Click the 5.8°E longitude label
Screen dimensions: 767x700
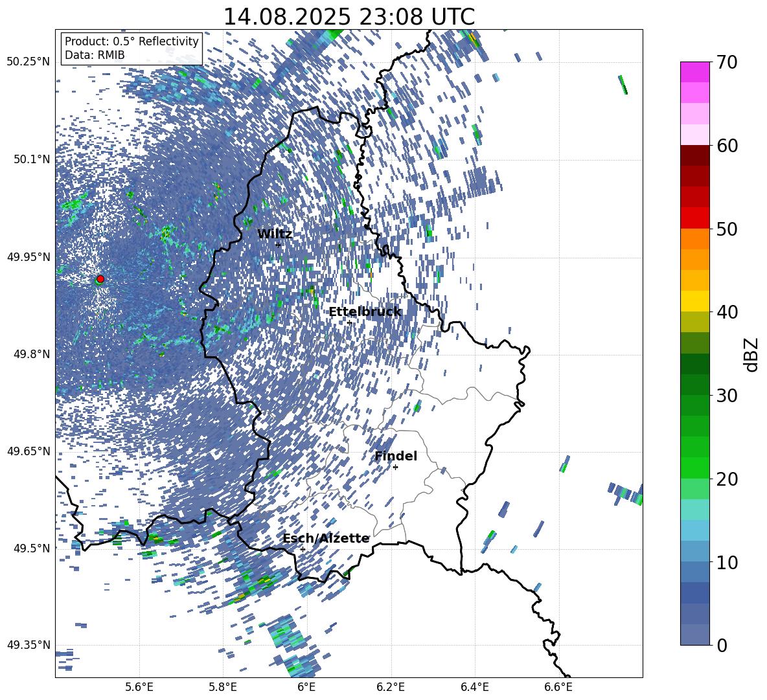click(223, 688)
